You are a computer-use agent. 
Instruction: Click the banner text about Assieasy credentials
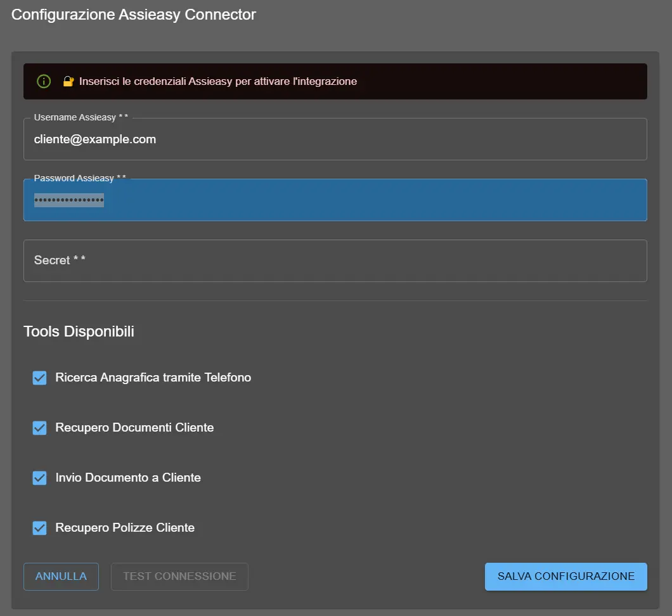click(218, 81)
